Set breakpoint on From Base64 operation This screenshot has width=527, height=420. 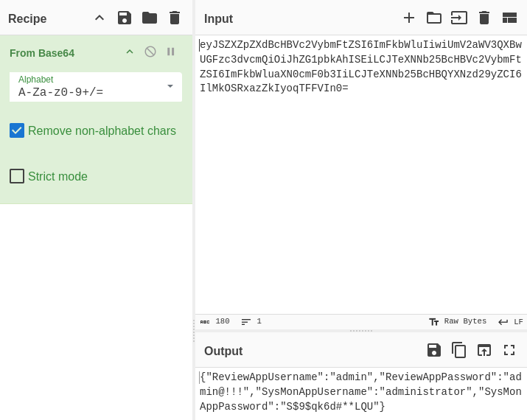pyautogui.click(x=171, y=52)
